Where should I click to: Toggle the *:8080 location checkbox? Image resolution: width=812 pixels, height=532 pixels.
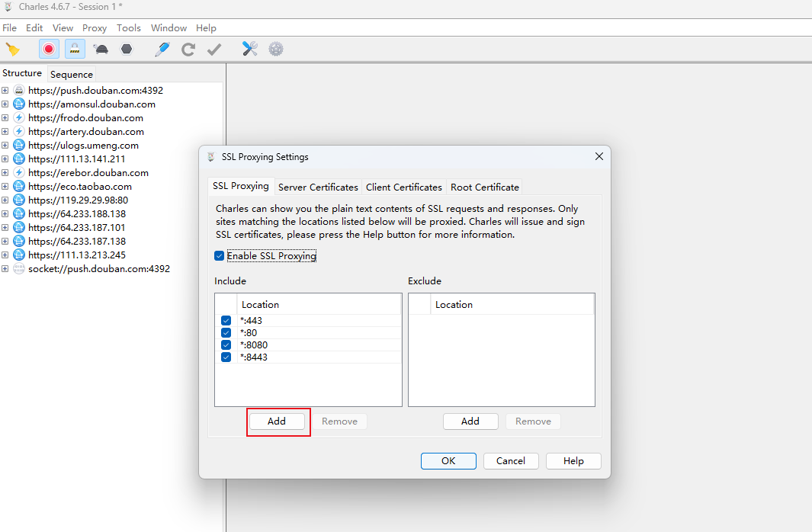(x=226, y=345)
